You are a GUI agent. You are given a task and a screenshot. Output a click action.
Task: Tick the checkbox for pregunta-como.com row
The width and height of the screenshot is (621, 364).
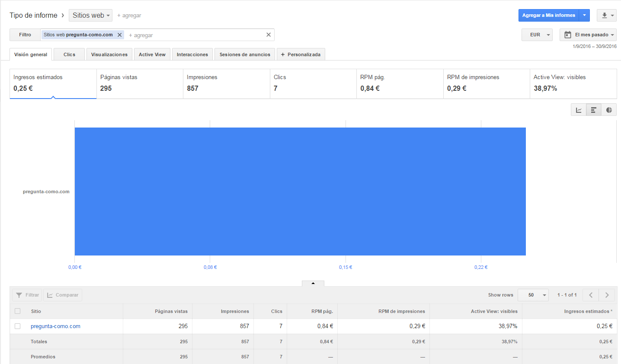click(x=18, y=326)
